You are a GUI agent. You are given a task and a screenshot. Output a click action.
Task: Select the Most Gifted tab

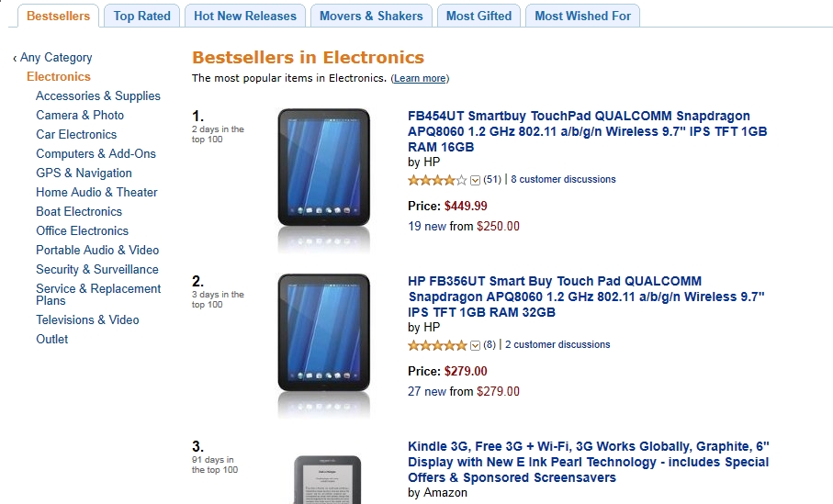pyautogui.click(x=478, y=16)
